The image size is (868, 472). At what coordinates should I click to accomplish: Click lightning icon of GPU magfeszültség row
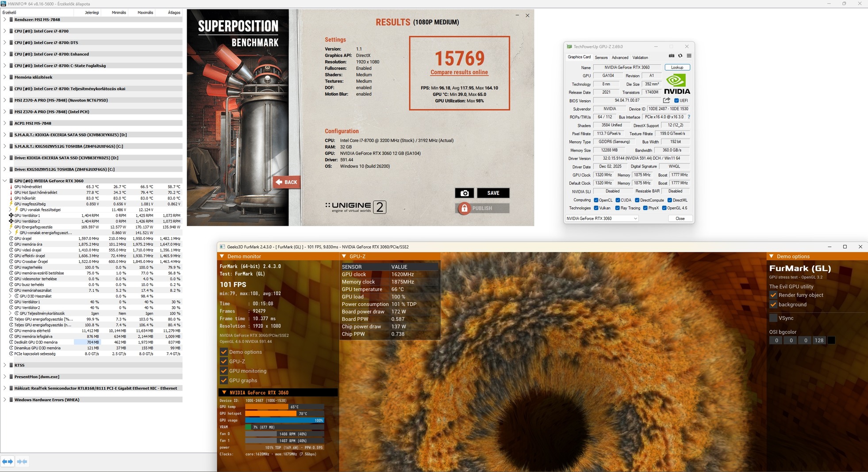(11, 204)
